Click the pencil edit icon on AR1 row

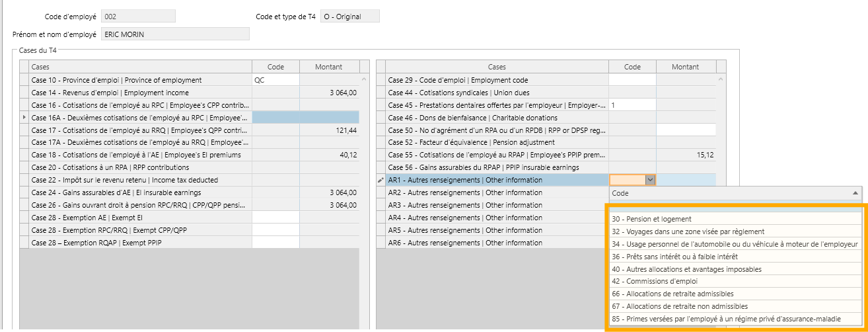(x=380, y=180)
